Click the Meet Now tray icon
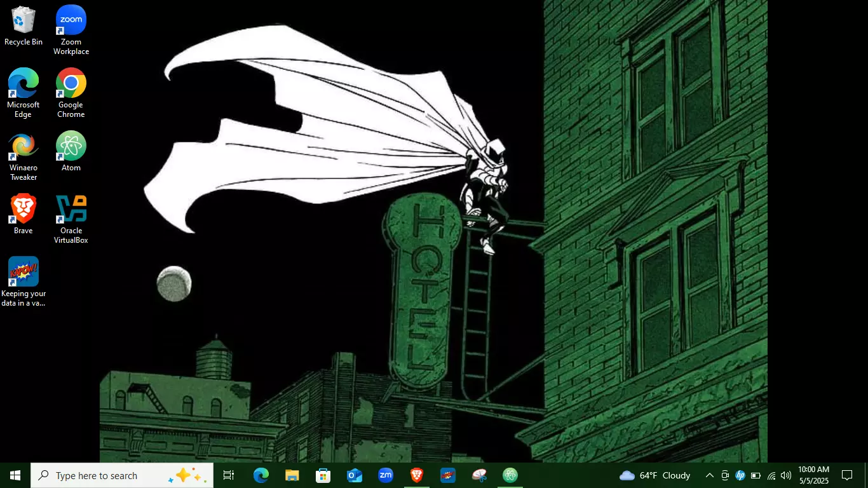The image size is (868, 488). (725, 475)
